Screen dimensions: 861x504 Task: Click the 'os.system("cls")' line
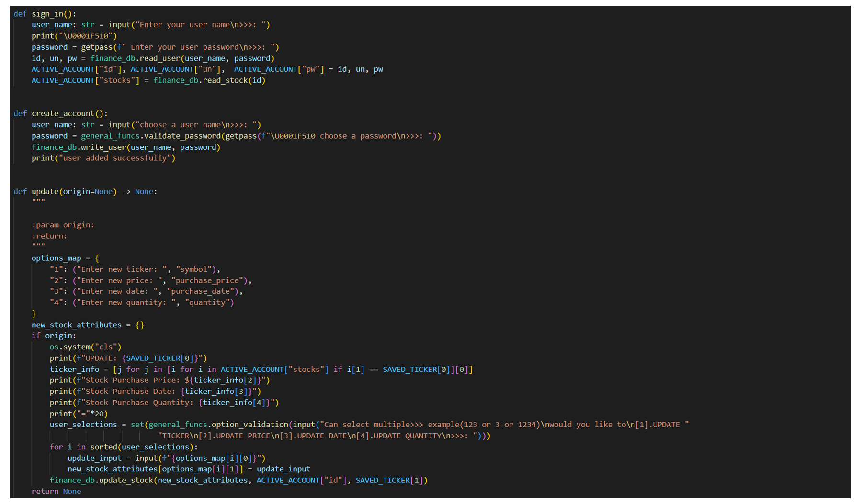pyautogui.click(x=86, y=347)
